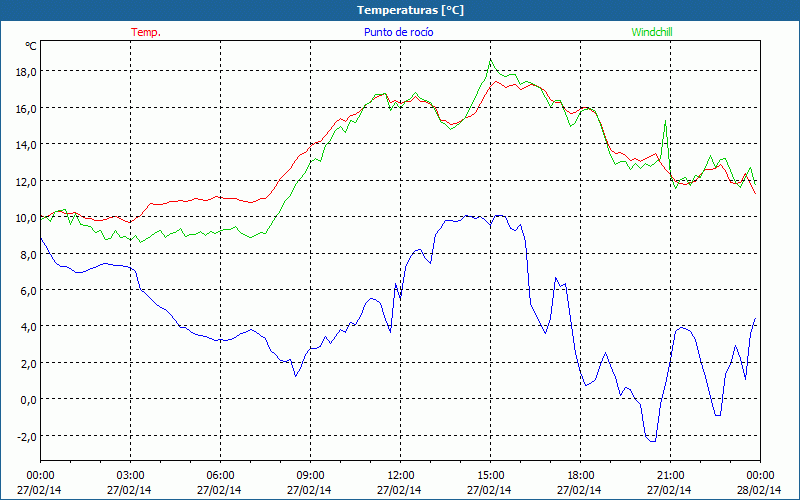Screen dimensions: 800x500
Task: Click the '15:00' time axis label
Action: point(490,476)
